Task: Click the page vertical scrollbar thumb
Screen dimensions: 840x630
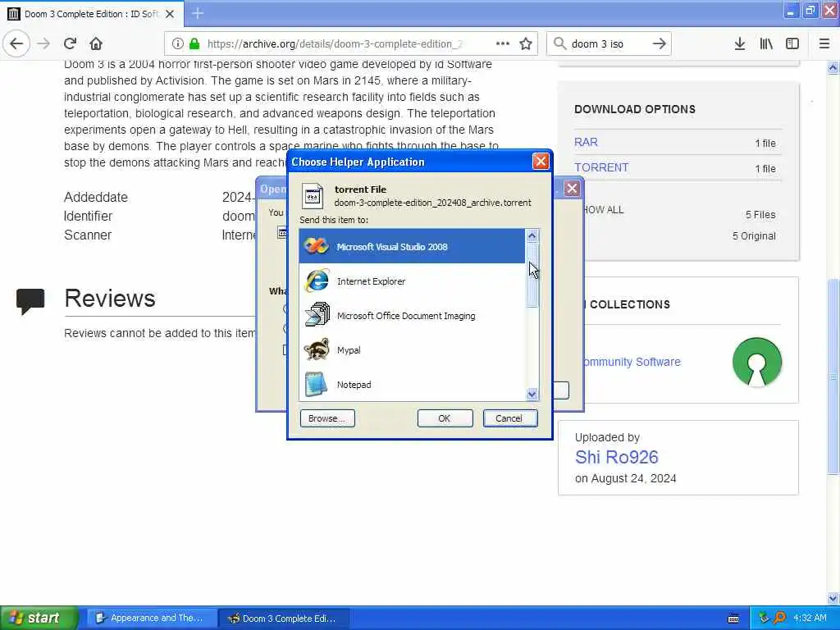Action: coord(833,377)
